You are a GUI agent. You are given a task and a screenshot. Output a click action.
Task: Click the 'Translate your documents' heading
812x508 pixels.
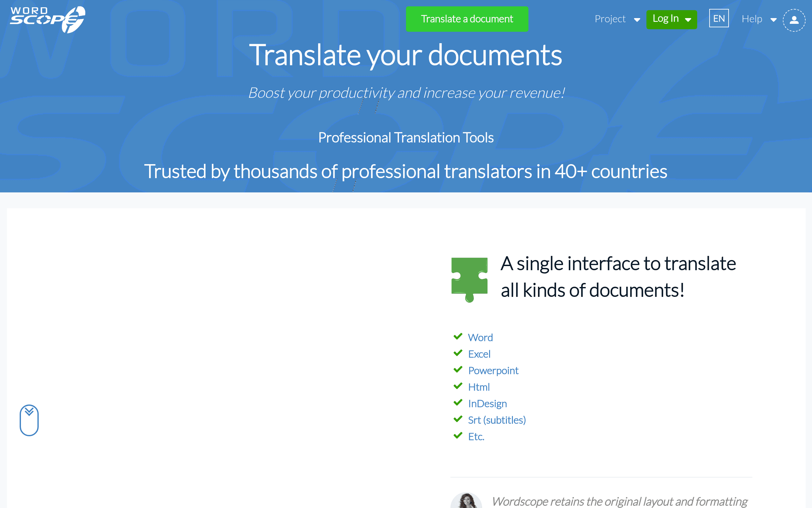[x=406, y=55]
